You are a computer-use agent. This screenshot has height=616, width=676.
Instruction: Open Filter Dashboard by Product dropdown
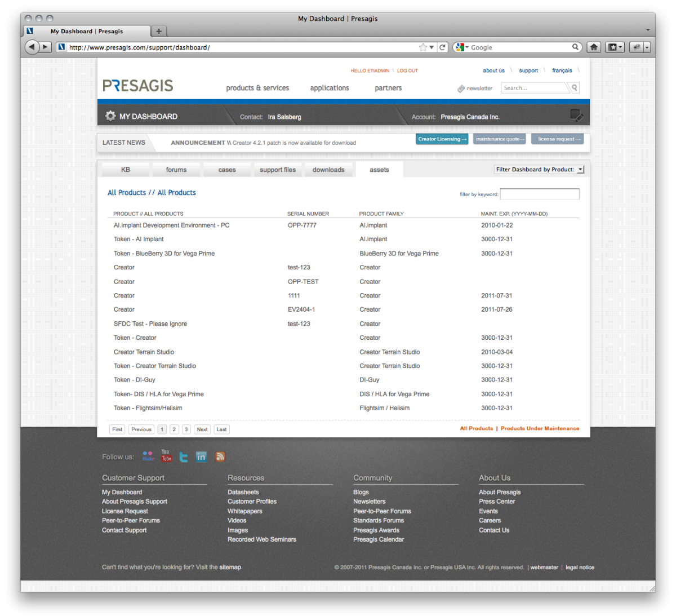point(539,169)
